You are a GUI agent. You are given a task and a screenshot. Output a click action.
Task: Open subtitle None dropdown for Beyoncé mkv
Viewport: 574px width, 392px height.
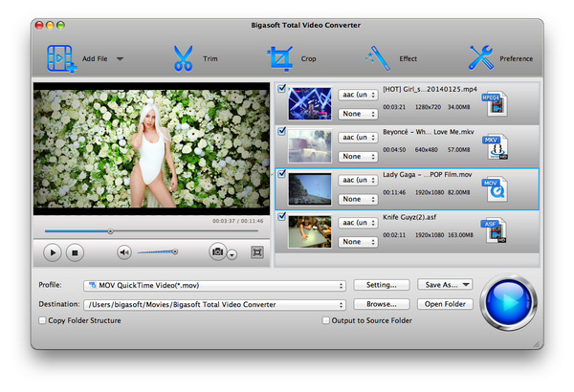point(358,156)
